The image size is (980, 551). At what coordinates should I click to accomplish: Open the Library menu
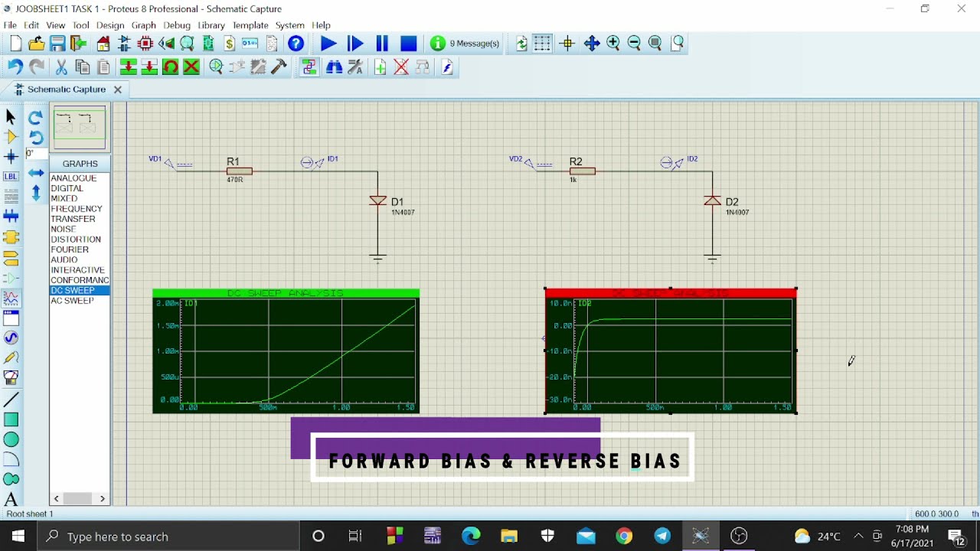click(x=211, y=25)
